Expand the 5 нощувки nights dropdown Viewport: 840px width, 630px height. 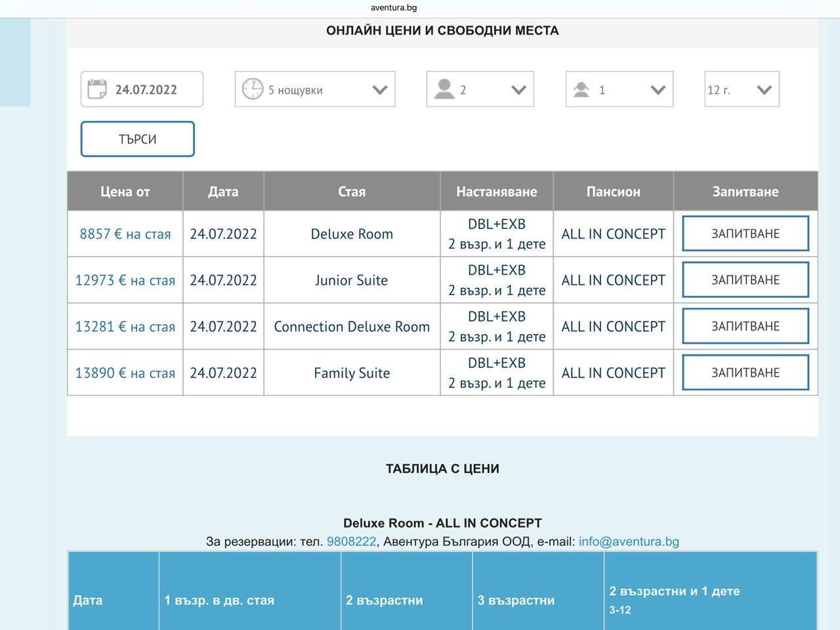pyautogui.click(x=379, y=90)
